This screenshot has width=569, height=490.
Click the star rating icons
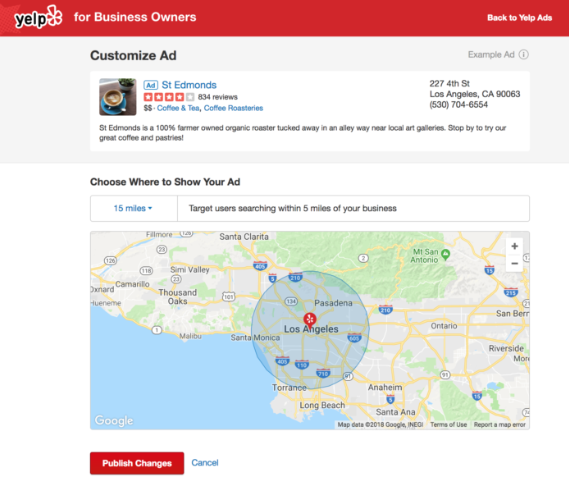(169, 97)
